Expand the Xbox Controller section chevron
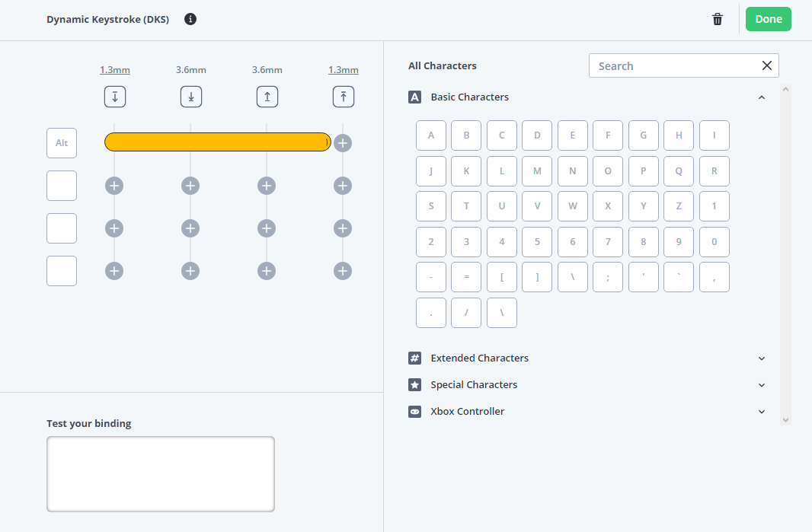This screenshot has height=532, width=812. click(761, 412)
